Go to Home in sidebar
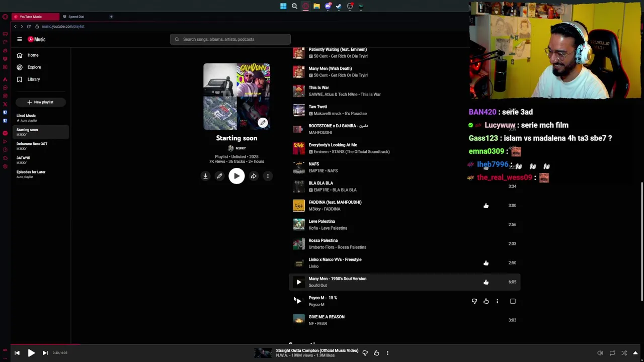Image resolution: width=644 pixels, height=362 pixels. pyautogui.click(x=33, y=55)
